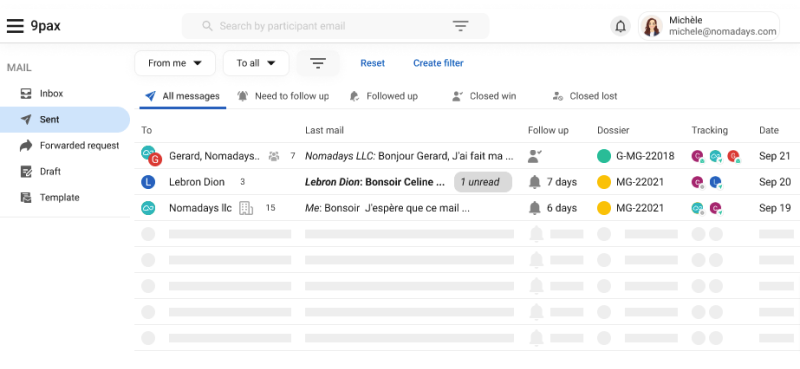Select Inbox in the mail sidebar

65,93
